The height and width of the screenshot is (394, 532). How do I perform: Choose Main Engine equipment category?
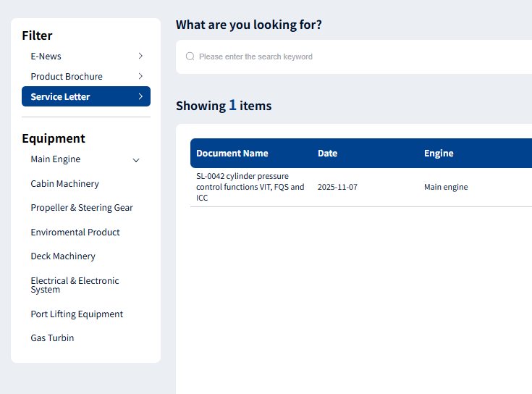(55, 159)
